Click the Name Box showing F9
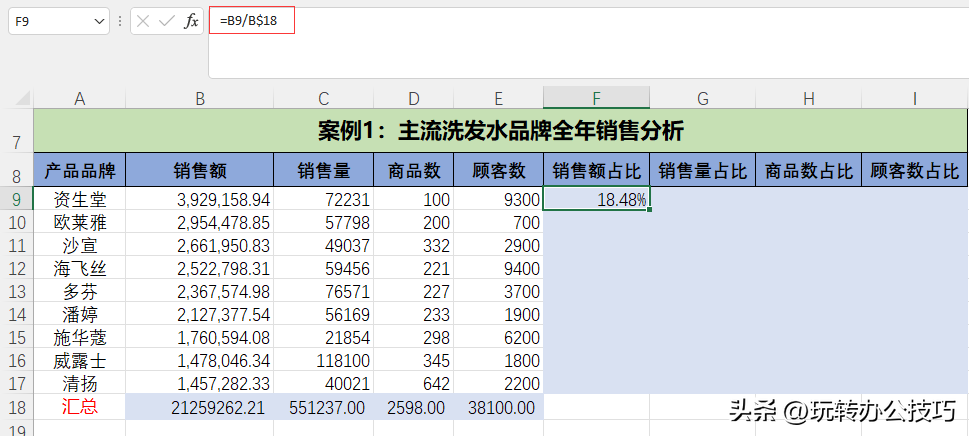 (59, 21)
